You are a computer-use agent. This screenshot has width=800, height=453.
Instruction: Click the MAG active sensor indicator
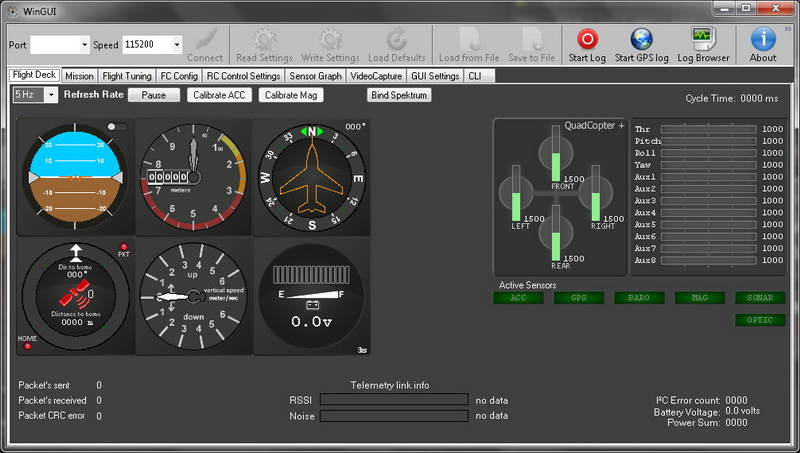click(699, 298)
